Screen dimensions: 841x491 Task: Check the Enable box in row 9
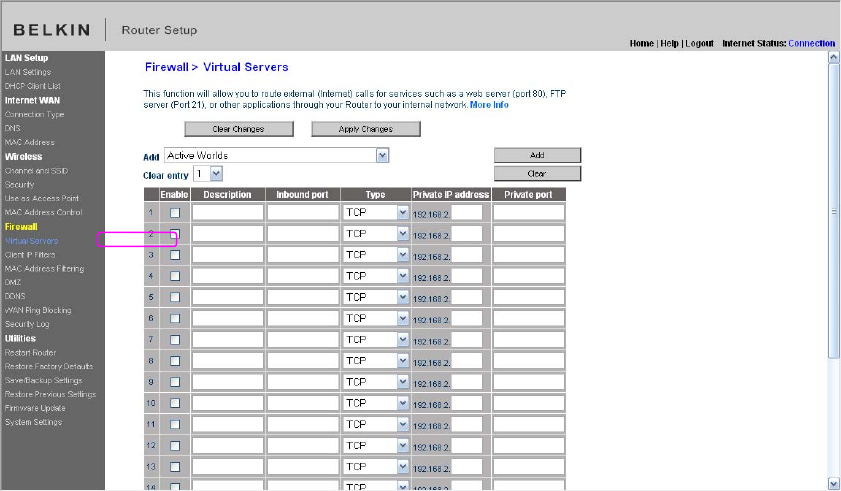click(175, 382)
